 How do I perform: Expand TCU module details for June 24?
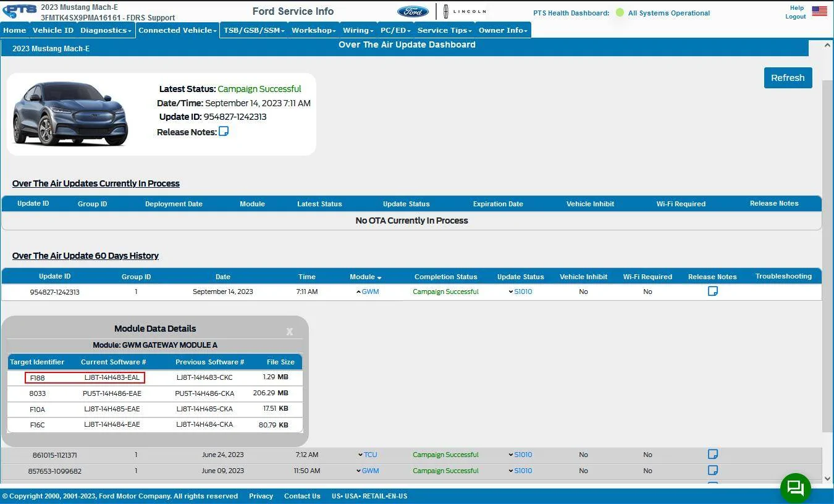(x=368, y=455)
